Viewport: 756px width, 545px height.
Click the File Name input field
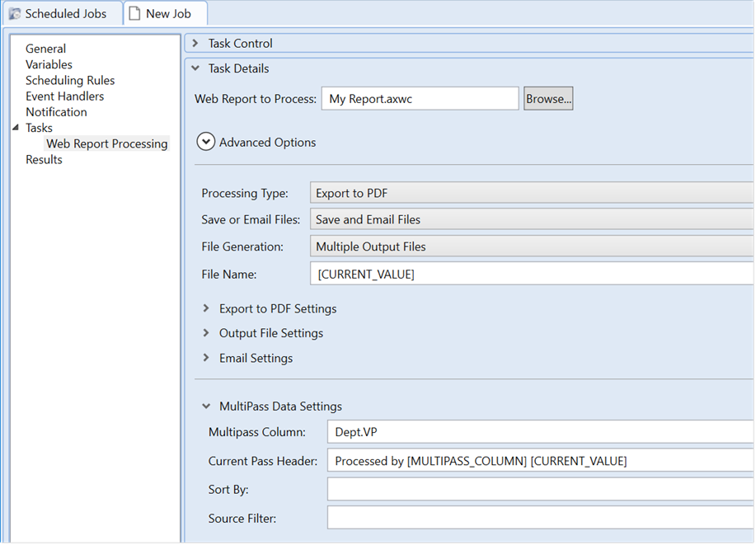pos(532,274)
